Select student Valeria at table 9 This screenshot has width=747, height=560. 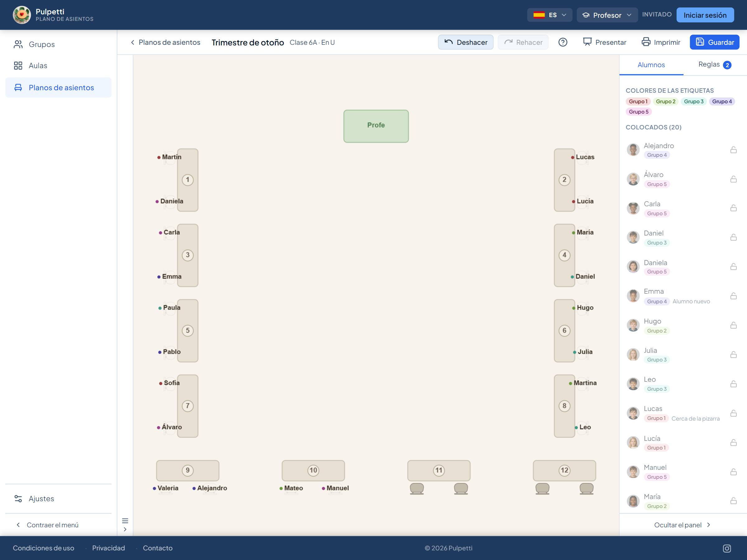[x=166, y=488]
